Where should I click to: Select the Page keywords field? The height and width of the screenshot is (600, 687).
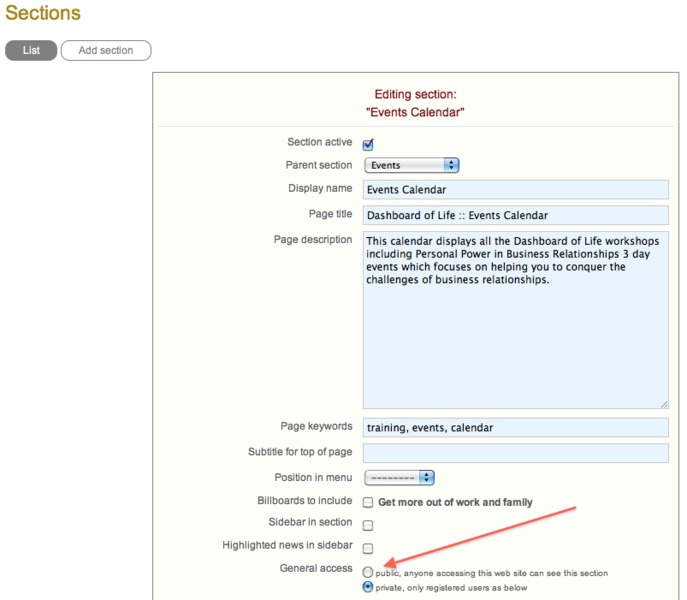(x=516, y=427)
